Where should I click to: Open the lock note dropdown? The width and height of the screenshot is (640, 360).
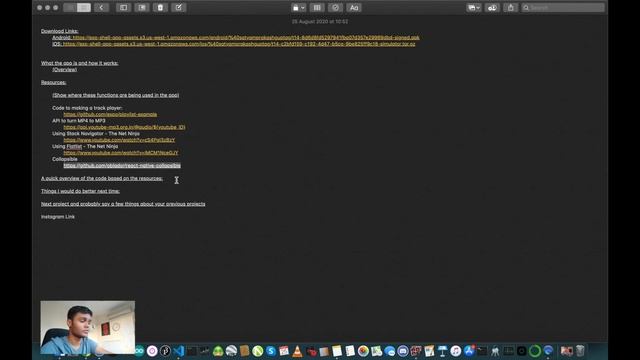[x=298, y=7]
